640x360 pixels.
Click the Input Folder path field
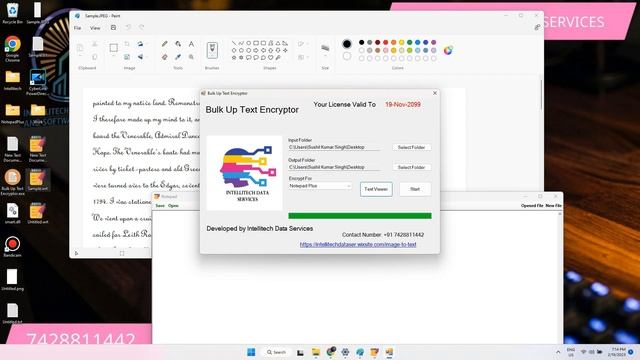334,147
